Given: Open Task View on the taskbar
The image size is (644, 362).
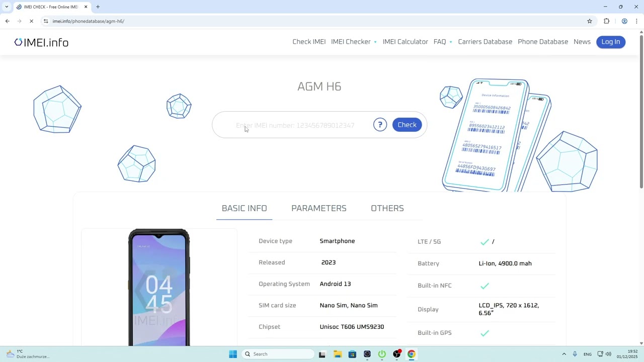Looking at the screenshot, I should tap(322, 354).
